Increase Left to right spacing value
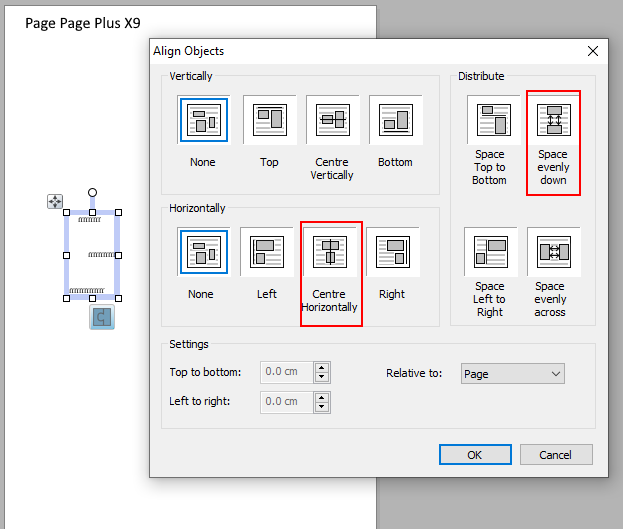This screenshot has height=529, width=623. 322,397
